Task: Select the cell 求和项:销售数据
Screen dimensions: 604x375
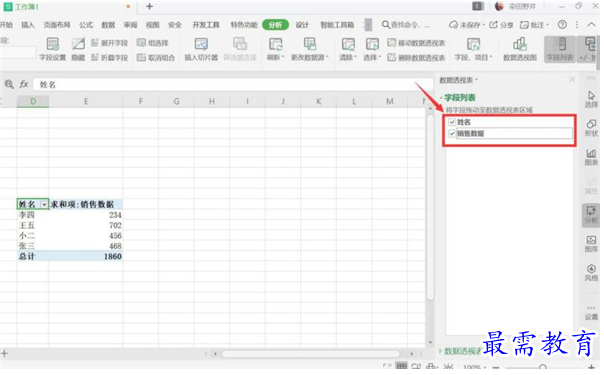Action: click(86, 204)
